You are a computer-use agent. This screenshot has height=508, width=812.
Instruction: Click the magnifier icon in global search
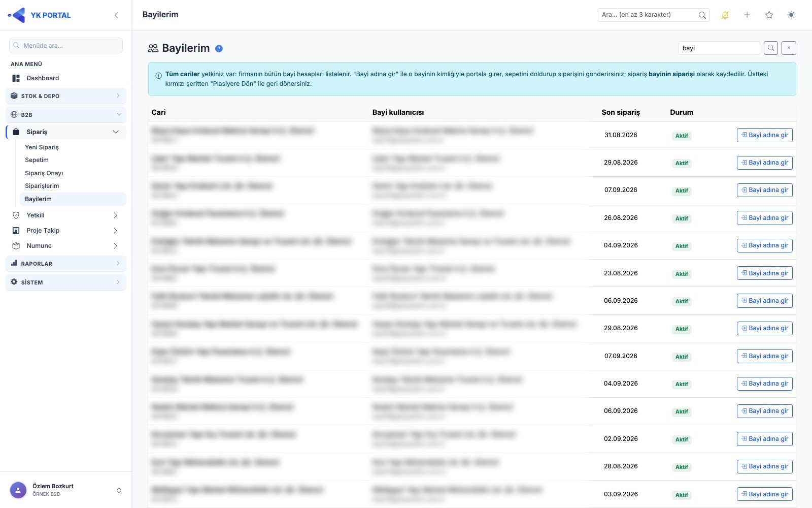pyautogui.click(x=702, y=15)
